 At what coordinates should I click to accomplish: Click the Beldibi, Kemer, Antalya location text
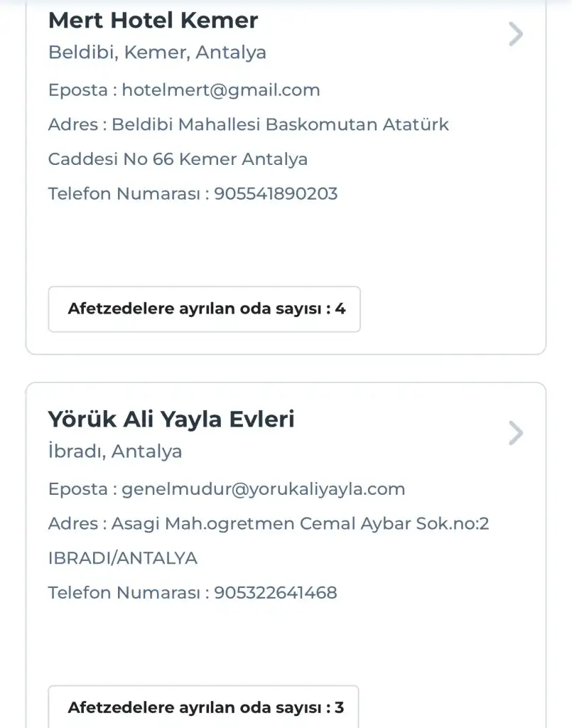157,53
